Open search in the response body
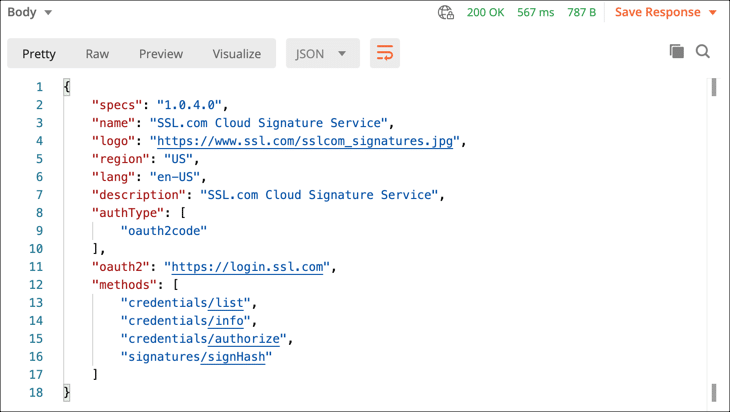The image size is (730, 412). 703,52
